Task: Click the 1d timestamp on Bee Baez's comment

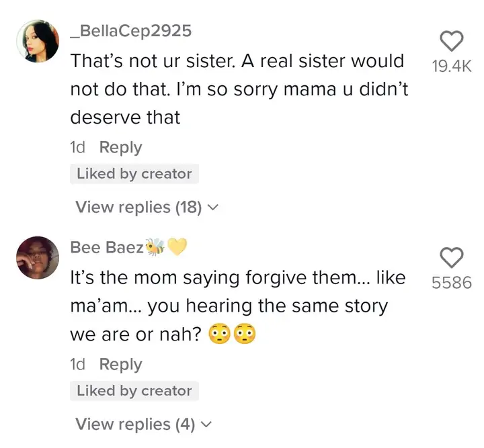Action: 78,364
